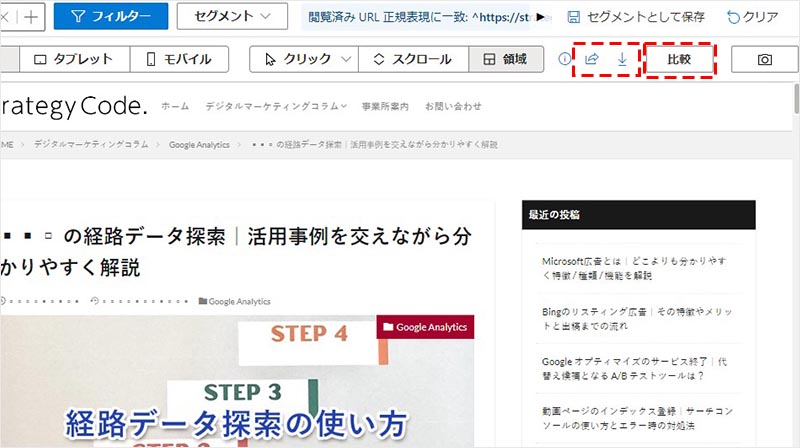Select the スクロール heatmap mode

coord(411,60)
